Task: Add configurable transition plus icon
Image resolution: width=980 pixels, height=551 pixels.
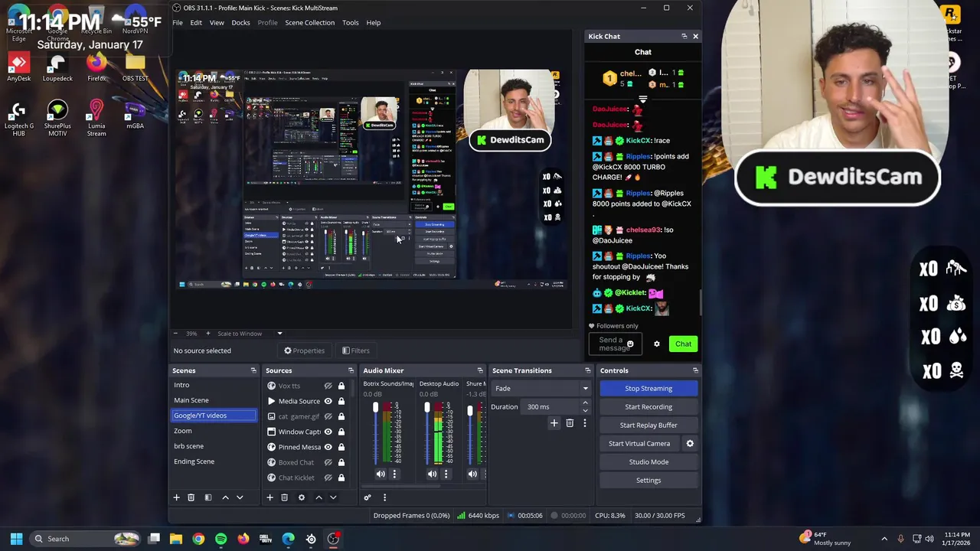Action: 554,423
